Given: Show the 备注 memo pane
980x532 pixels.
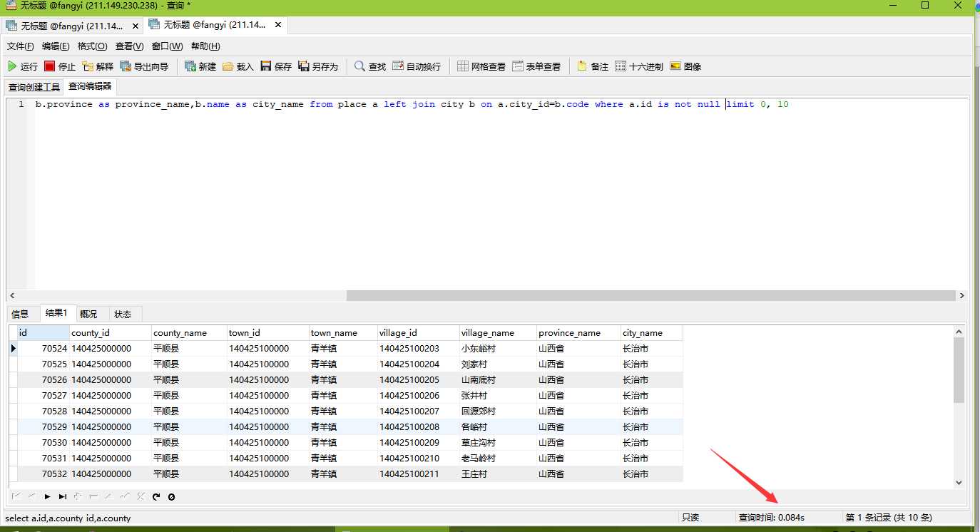Looking at the screenshot, I should coord(593,66).
